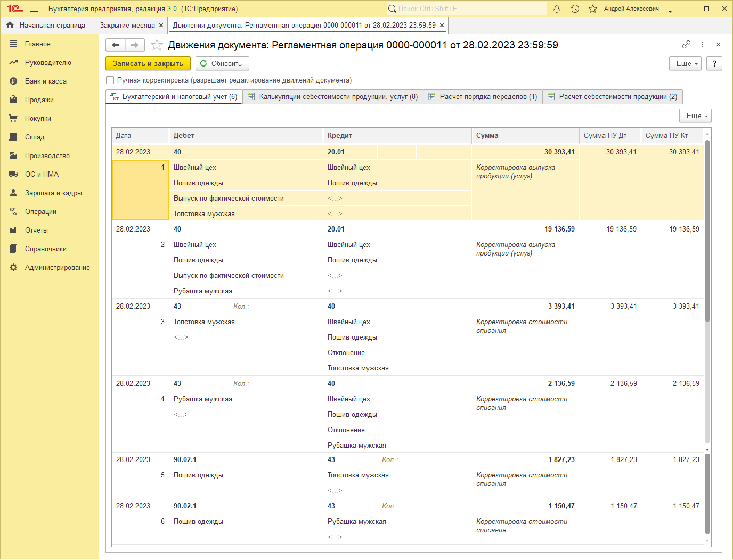The height and width of the screenshot is (560, 733).
Task: Click the Сумма НУ Дт column header
Action: pyautogui.click(x=610, y=136)
